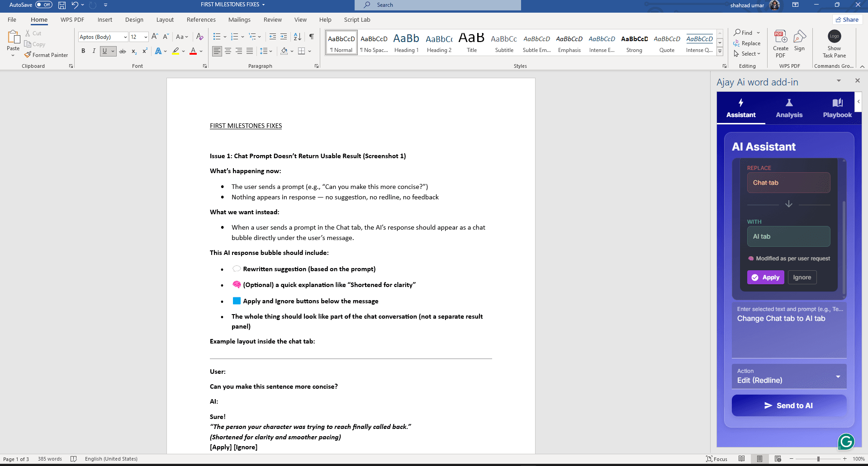Click the Search box in title bar

coord(438,5)
